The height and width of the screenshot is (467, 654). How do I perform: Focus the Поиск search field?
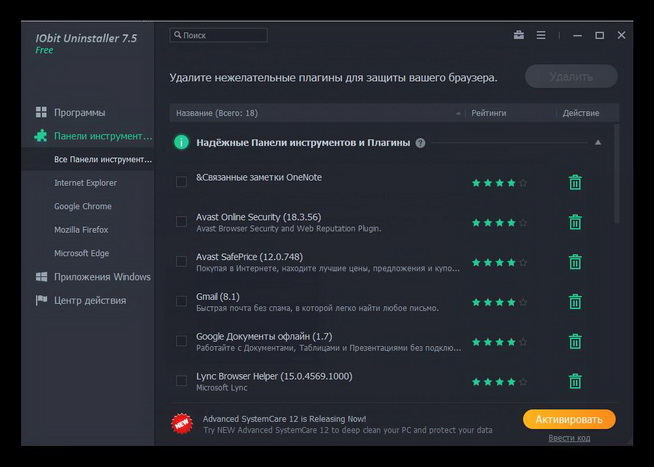pyautogui.click(x=218, y=35)
